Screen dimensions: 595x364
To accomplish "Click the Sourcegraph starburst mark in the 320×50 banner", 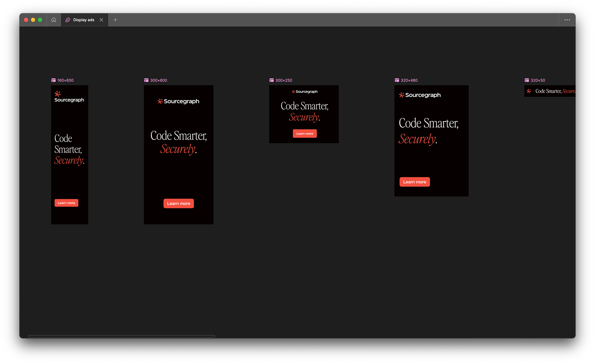I will [x=529, y=91].
